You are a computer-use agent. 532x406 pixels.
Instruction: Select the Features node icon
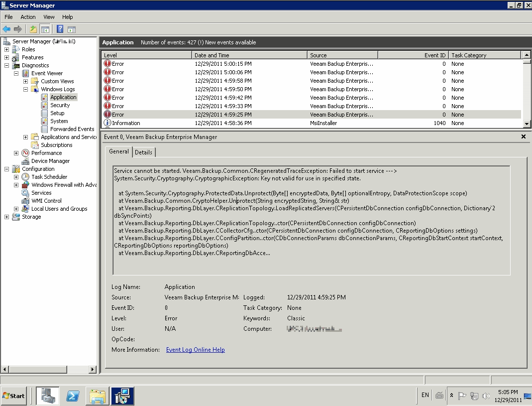pyautogui.click(x=16, y=57)
